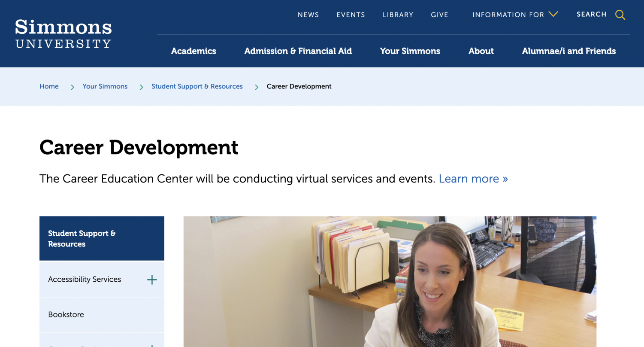Expand Accessibility Services with the plus icon

point(152,280)
